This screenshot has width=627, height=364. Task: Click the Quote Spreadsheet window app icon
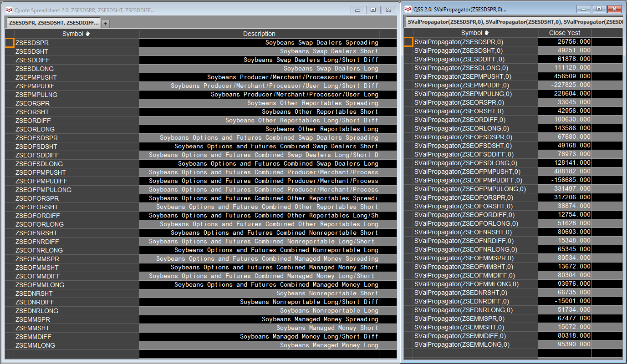pyautogui.click(x=9, y=10)
